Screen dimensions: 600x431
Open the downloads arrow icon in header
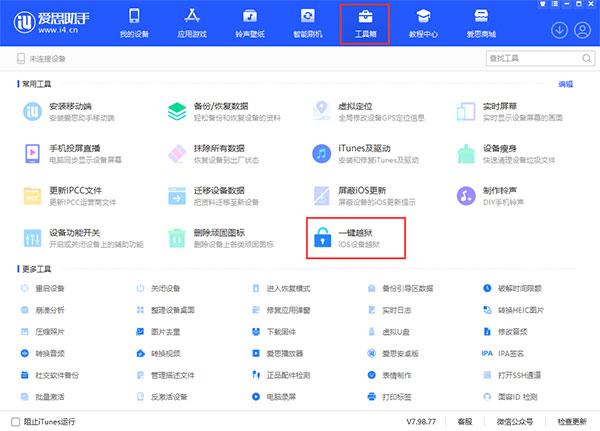pyautogui.click(x=558, y=29)
